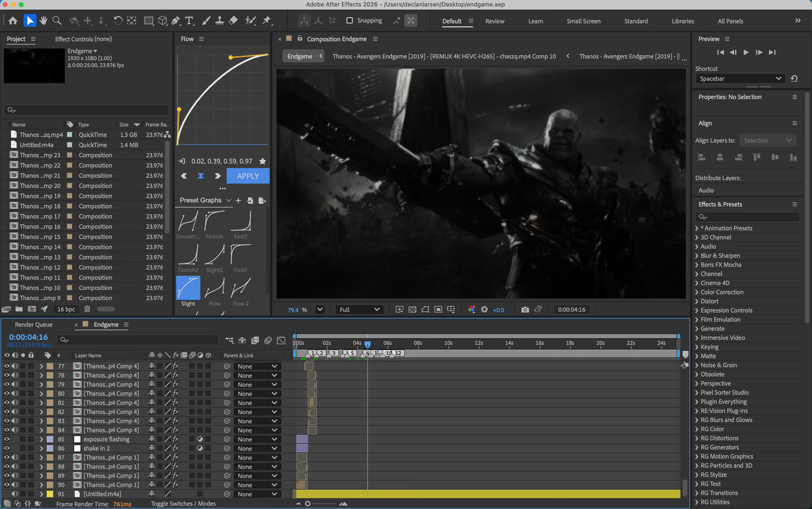This screenshot has height=509, width=812.
Task: Create a new folder in Project panel
Action: pos(19,309)
